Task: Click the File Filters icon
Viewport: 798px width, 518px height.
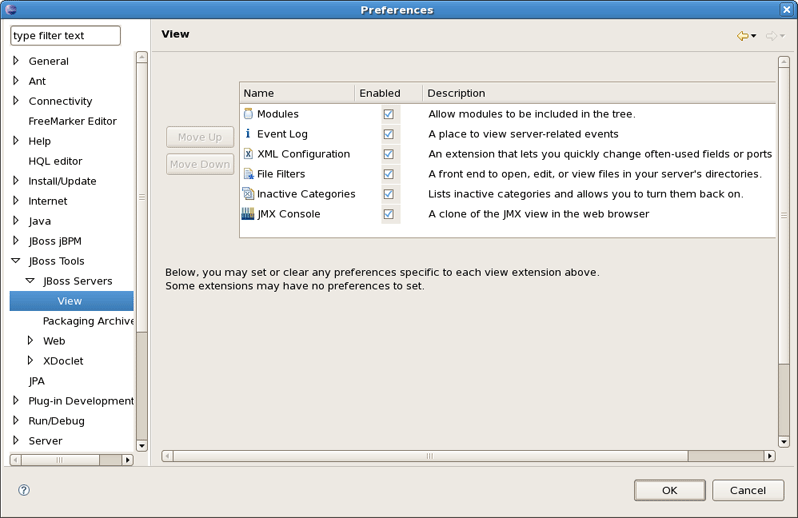Action: pos(248,174)
